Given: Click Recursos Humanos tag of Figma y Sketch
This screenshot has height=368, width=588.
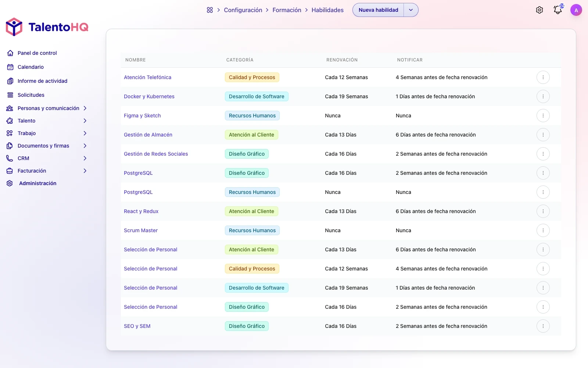Looking at the screenshot, I should pyautogui.click(x=252, y=116).
